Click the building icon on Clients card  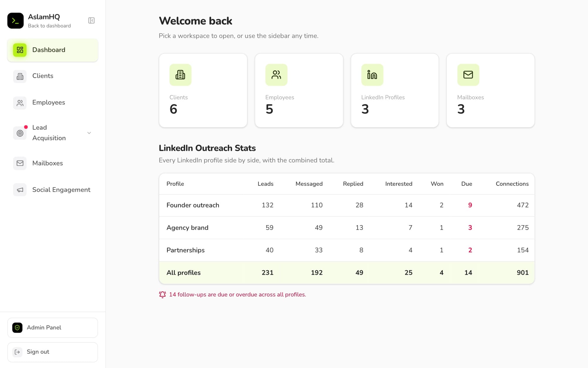point(181,75)
